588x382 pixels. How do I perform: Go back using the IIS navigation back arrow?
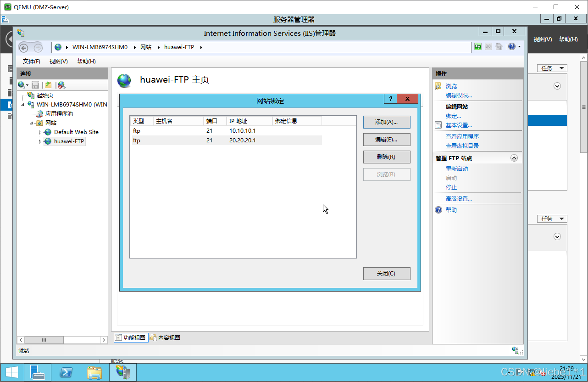pos(23,47)
